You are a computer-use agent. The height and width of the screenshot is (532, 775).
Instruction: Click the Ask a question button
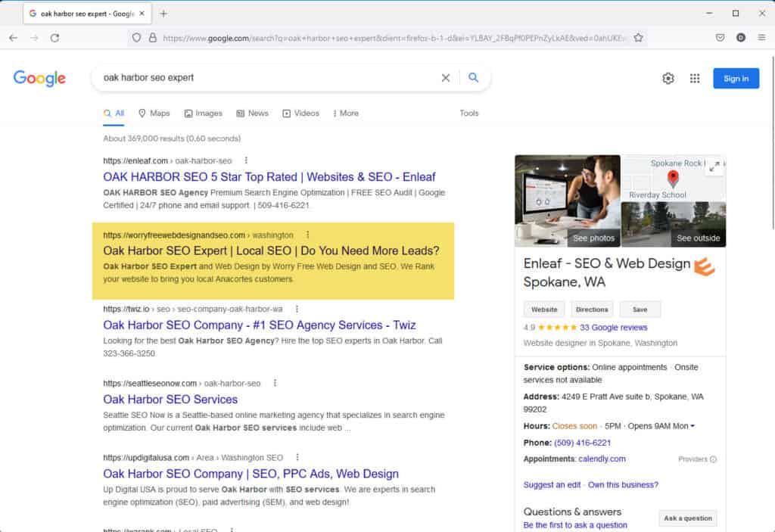(x=687, y=518)
